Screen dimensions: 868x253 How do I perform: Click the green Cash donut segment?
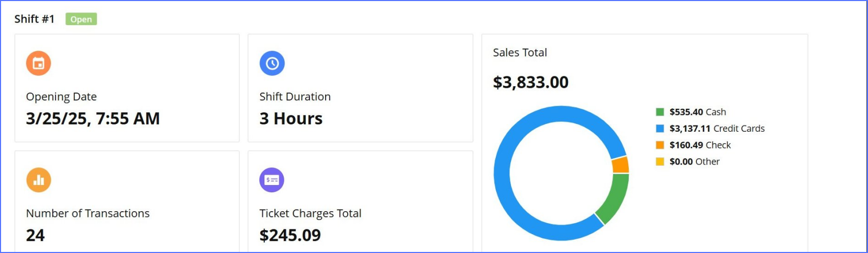[613, 199]
